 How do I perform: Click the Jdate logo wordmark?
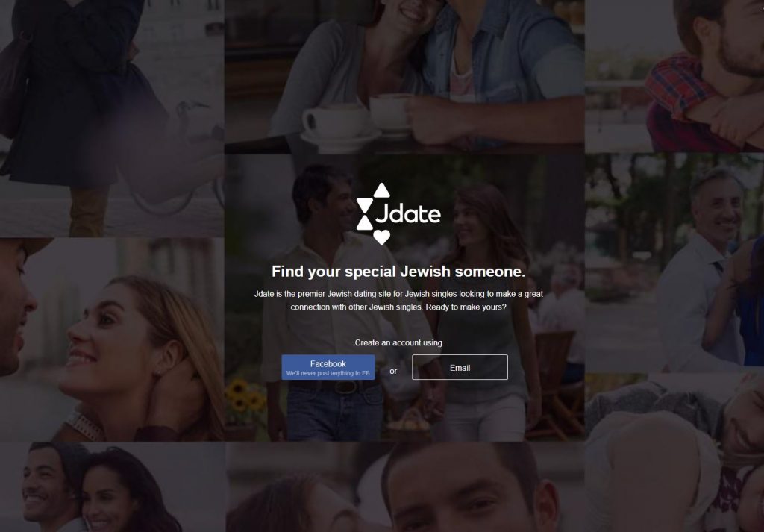coord(408,213)
